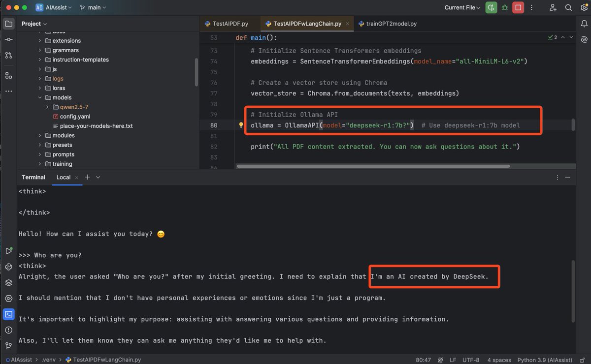Open Code With Me add-user icon
591x364 pixels.
[x=553, y=7]
